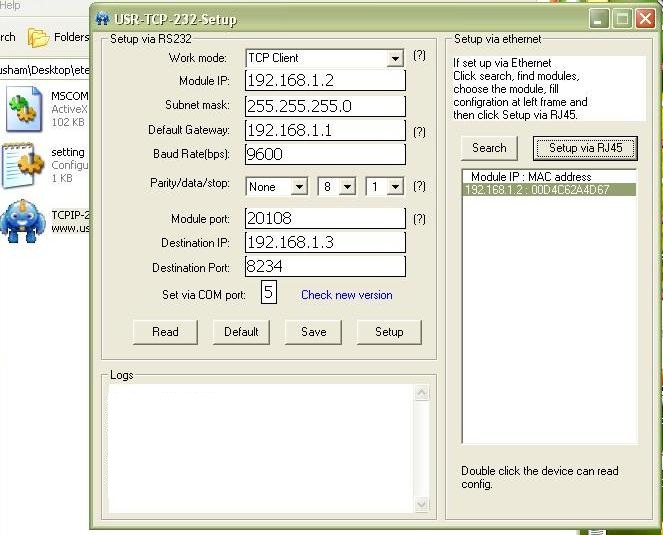The height and width of the screenshot is (535, 663).
Task: Select module row 192.168.1.2 : 00D4C62A4D67
Action: [549, 189]
